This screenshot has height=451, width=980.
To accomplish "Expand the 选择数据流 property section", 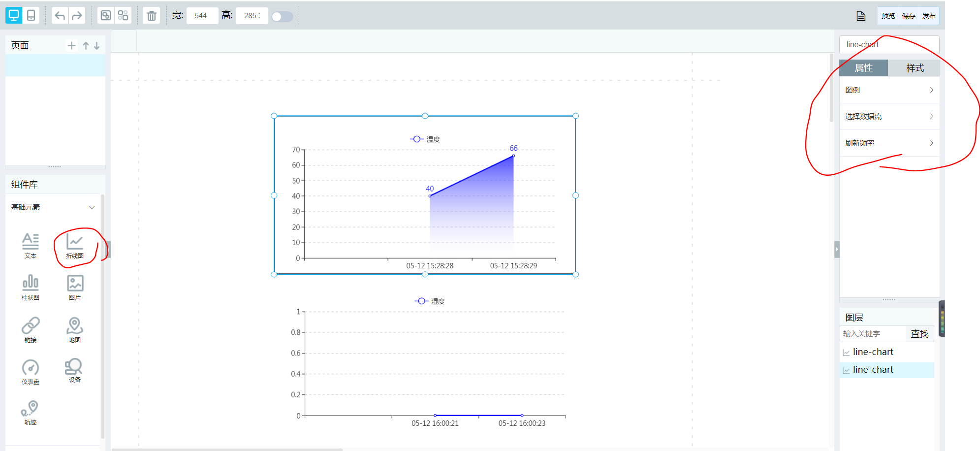I will (889, 117).
